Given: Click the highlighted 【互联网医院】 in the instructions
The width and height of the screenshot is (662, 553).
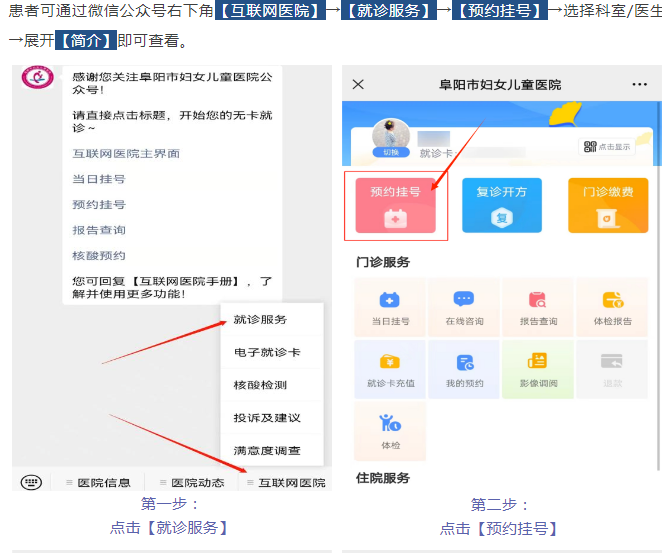Looking at the screenshot, I should (x=270, y=11).
